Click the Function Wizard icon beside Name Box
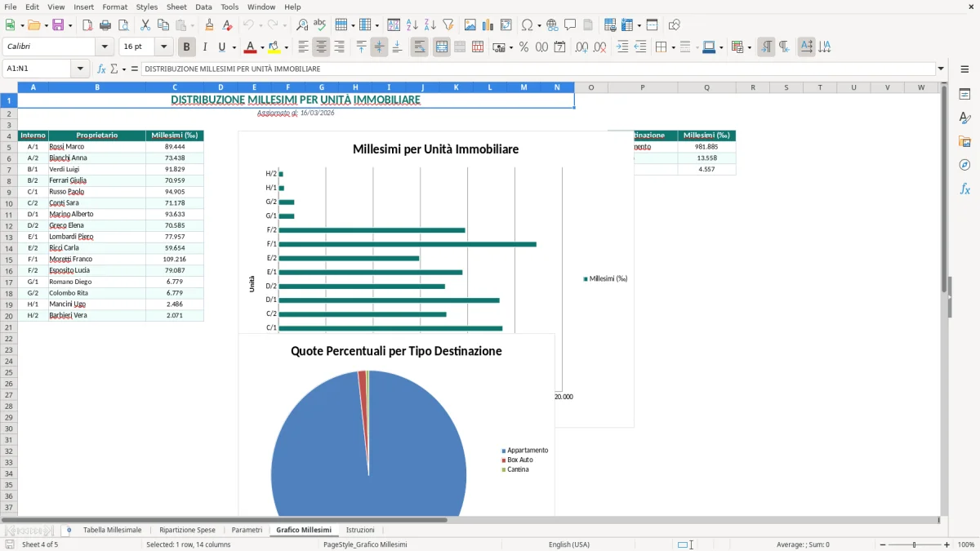980x551 pixels. 102,69
